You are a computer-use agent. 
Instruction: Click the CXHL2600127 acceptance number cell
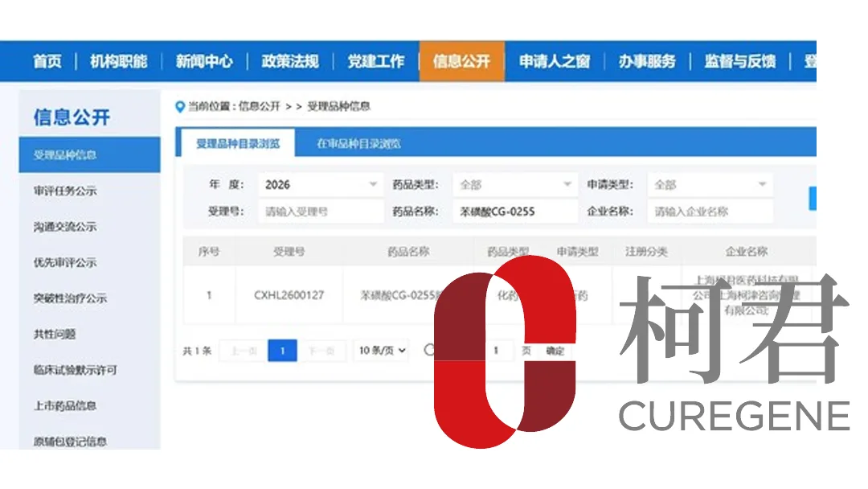[289, 295]
